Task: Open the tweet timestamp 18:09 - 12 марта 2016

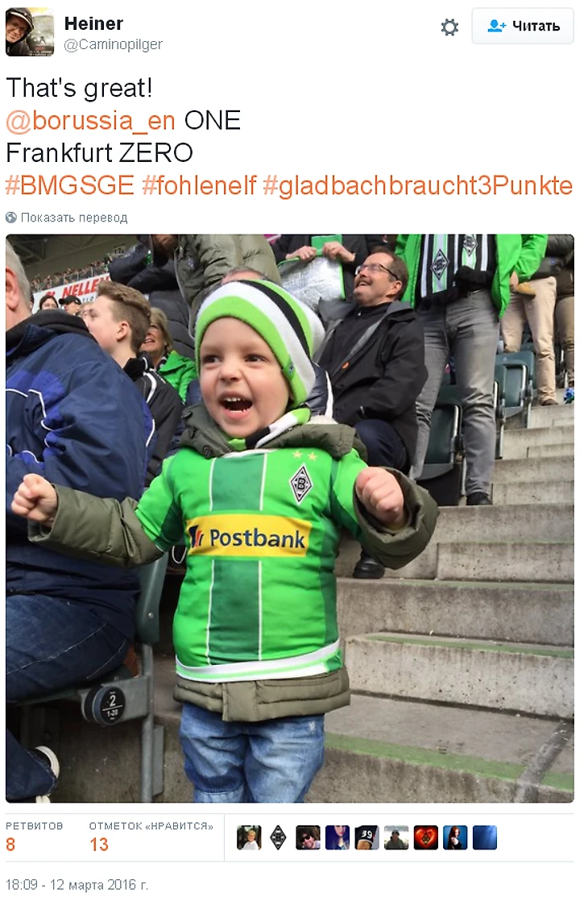Action: click(77, 885)
